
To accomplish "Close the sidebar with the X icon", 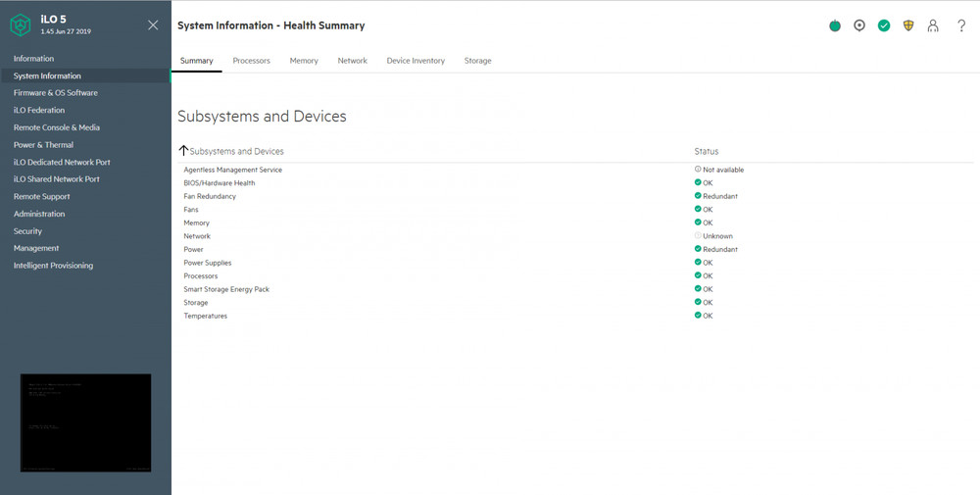I will click(153, 25).
